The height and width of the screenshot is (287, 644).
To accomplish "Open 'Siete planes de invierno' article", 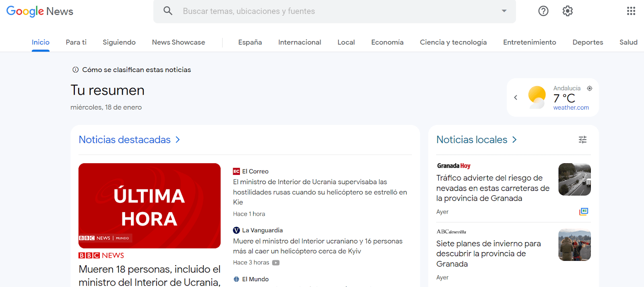I will (489, 254).
